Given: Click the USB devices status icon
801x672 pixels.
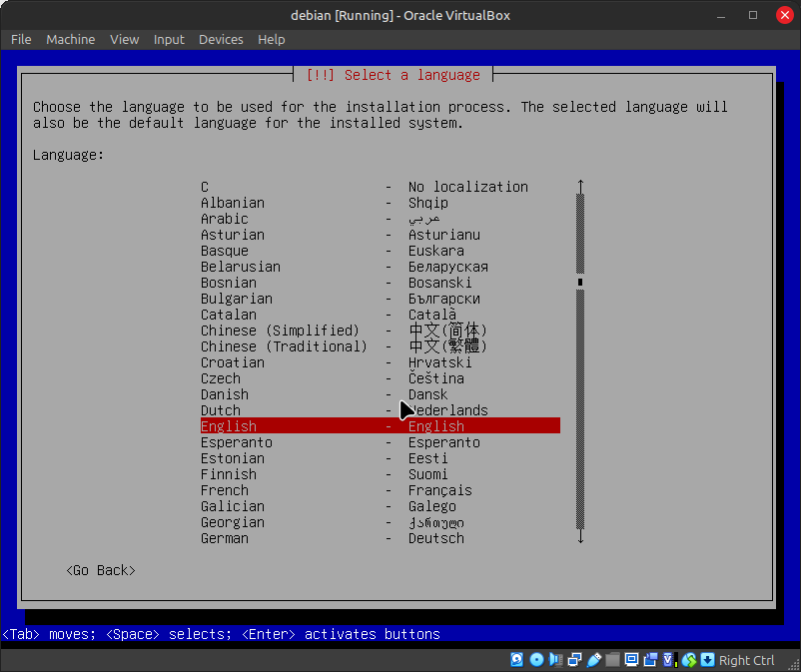Looking at the screenshot, I should click(593, 660).
